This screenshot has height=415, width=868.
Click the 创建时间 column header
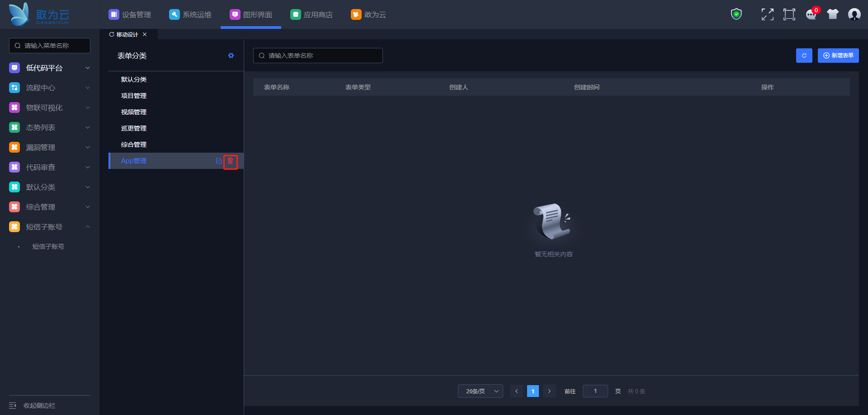587,87
